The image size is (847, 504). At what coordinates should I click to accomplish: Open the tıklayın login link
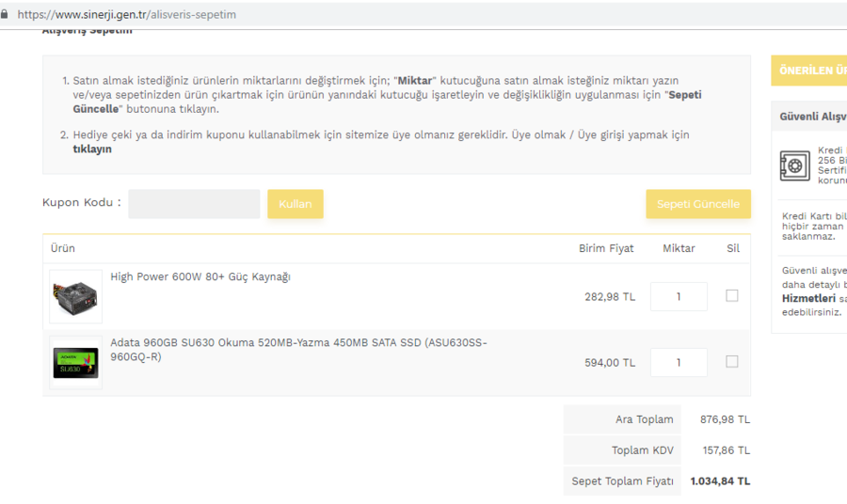[92, 149]
